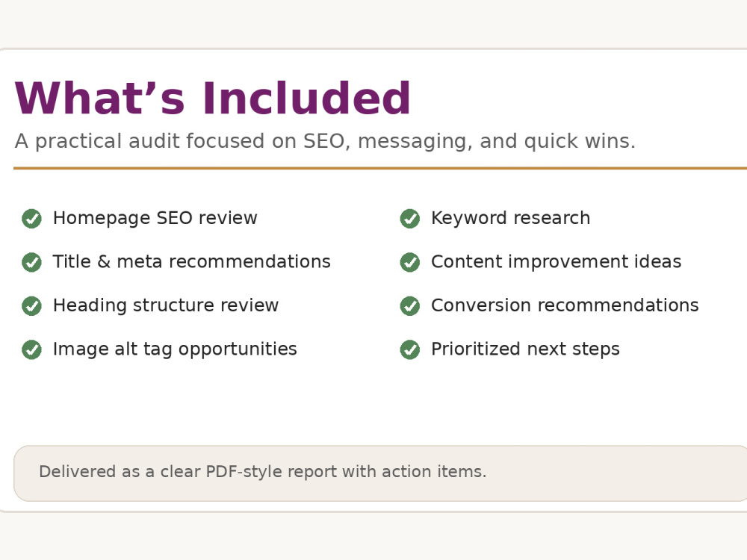
Task: Click the checkmark beside Conversion recommendations
Action: (409, 305)
